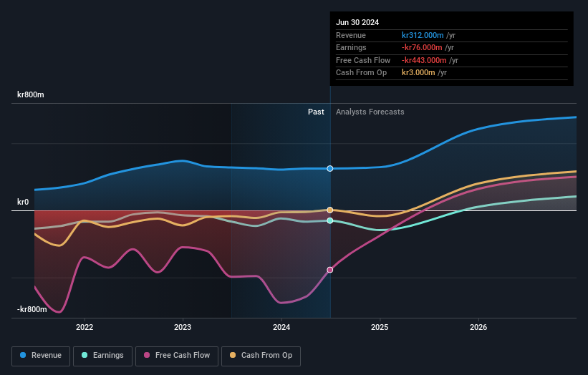Viewport: 588px width, 375px height.
Task: Toggle the Earnings legend series
Action: point(102,356)
